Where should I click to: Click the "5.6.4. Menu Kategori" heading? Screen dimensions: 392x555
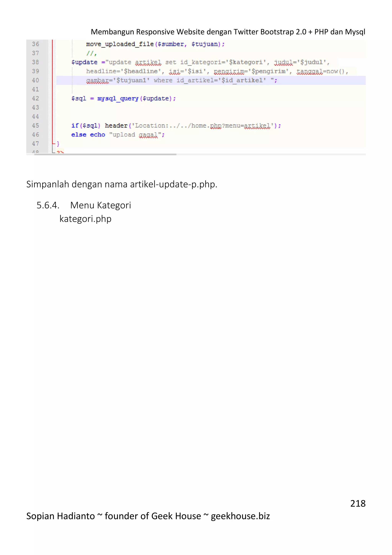point(84,205)
